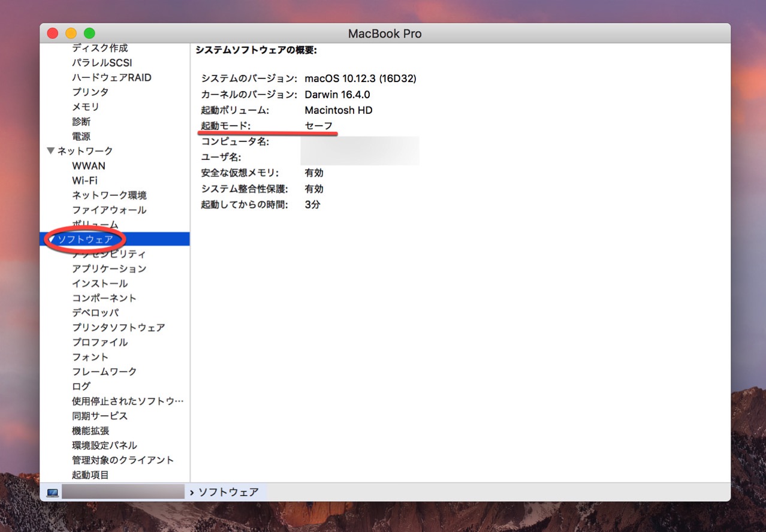Select パラレルSCSI in sidebar
Image resolution: width=766 pixels, height=532 pixels.
click(102, 63)
